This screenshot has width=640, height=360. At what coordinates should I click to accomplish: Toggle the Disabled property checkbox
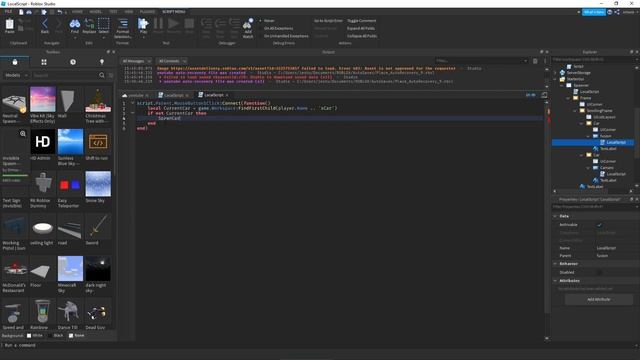[x=600, y=272]
